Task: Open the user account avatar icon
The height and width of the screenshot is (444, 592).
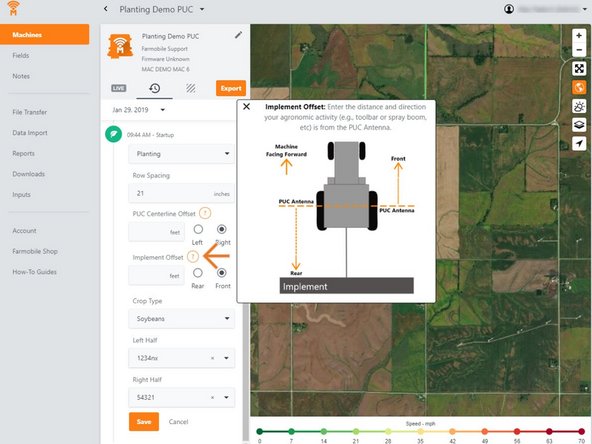Action: pyautogui.click(x=509, y=9)
